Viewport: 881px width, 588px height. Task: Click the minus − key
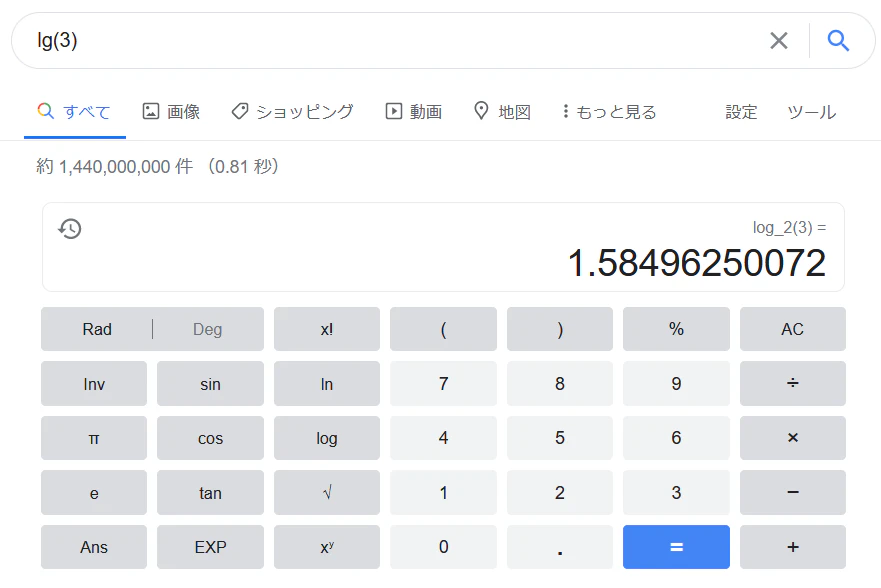[793, 493]
